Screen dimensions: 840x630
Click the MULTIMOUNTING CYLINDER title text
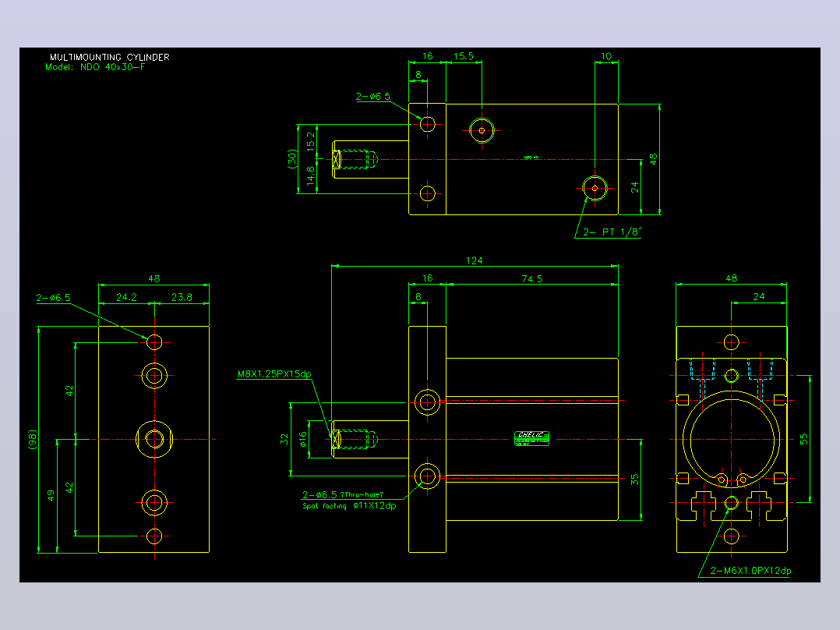[110, 57]
